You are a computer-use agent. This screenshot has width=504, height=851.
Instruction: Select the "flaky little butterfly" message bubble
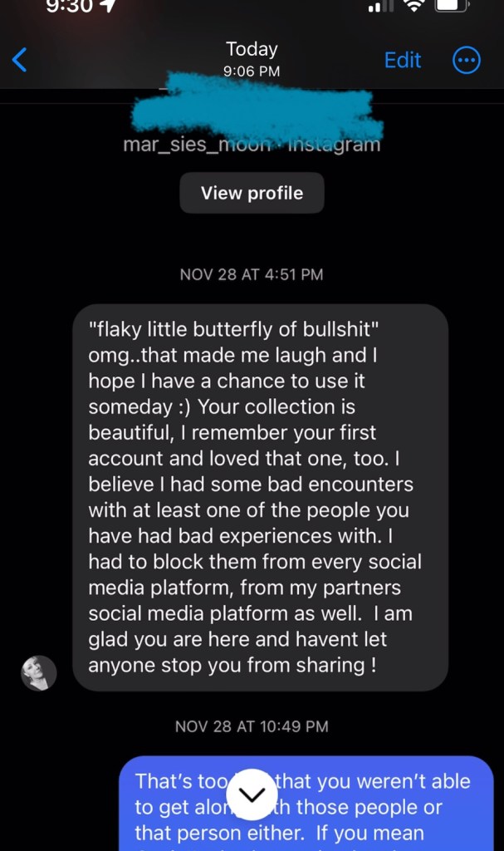click(x=261, y=497)
